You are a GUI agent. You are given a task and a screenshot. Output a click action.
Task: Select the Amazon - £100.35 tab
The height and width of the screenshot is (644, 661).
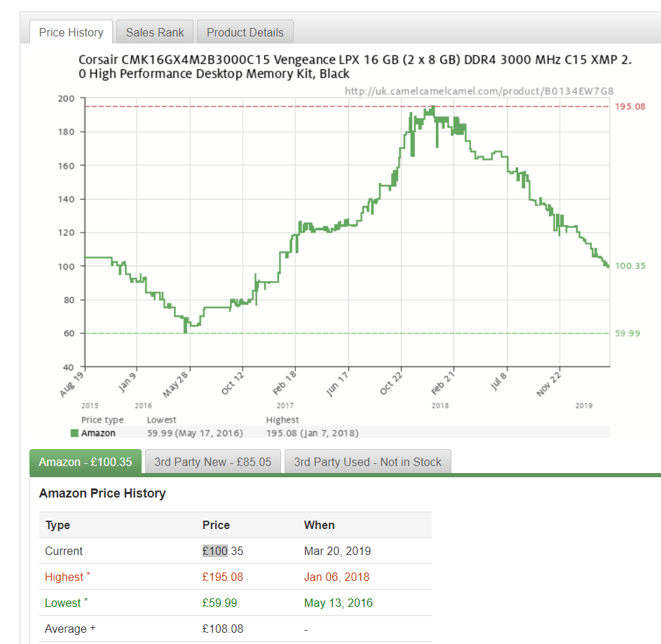[x=86, y=462]
